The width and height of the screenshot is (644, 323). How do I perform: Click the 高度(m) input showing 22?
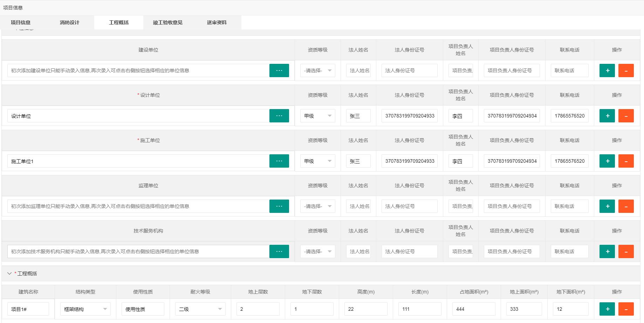pyautogui.click(x=365, y=309)
